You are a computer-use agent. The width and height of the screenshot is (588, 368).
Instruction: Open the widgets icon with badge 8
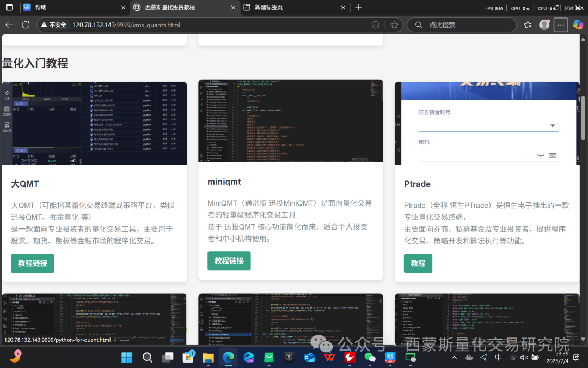(x=15, y=357)
